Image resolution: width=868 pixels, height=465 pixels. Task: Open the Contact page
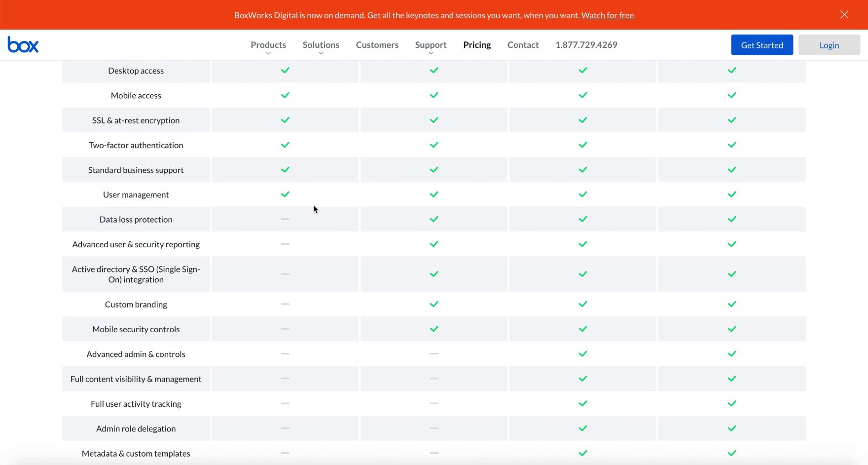tap(522, 45)
